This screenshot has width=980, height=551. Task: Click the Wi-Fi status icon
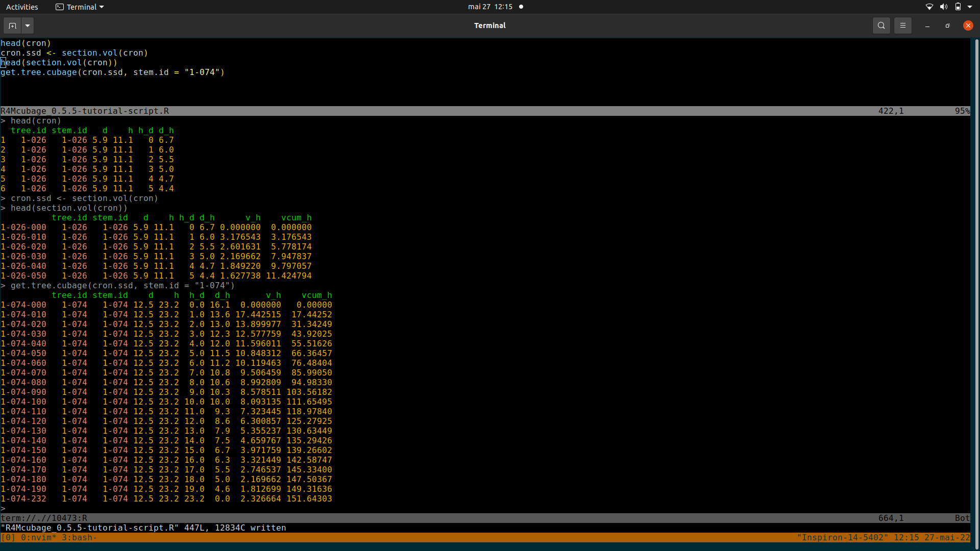[929, 7]
